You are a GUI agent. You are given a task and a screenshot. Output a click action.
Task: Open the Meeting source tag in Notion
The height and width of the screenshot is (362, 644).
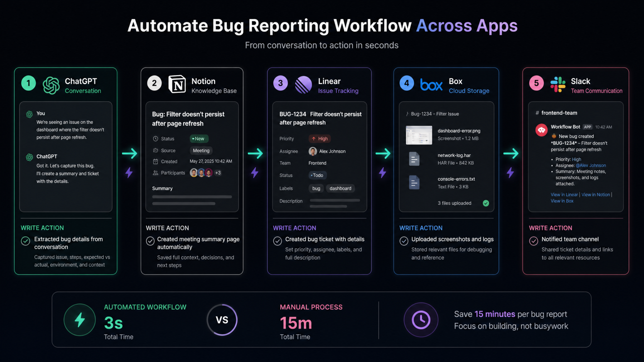[x=201, y=151]
